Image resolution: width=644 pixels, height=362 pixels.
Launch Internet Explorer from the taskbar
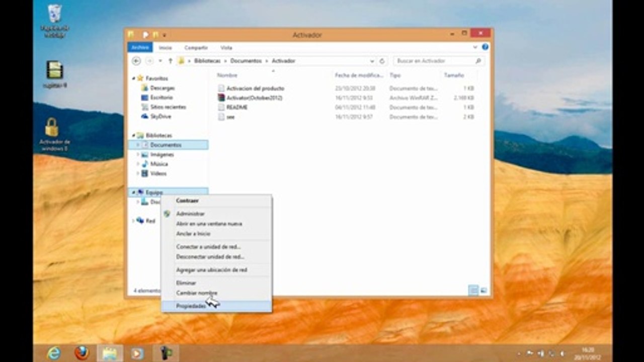(53, 353)
